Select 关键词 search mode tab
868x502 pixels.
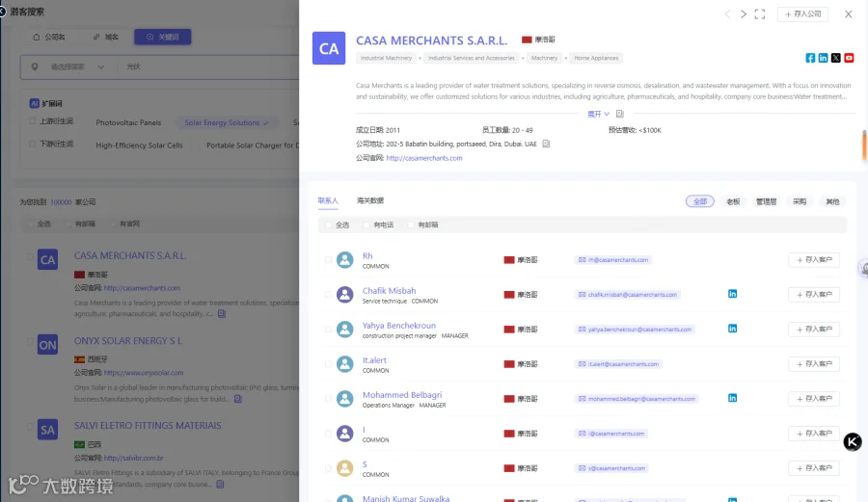pyautogui.click(x=163, y=37)
